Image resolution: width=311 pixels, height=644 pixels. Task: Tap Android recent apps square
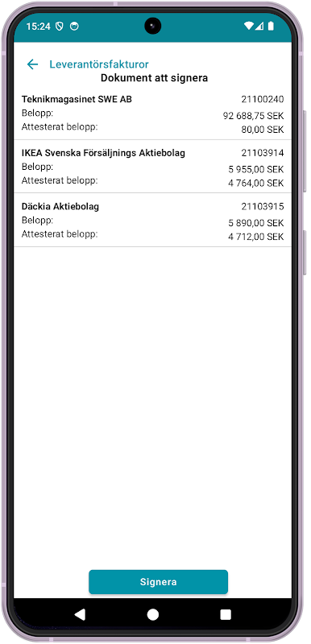(x=226, y=614)
